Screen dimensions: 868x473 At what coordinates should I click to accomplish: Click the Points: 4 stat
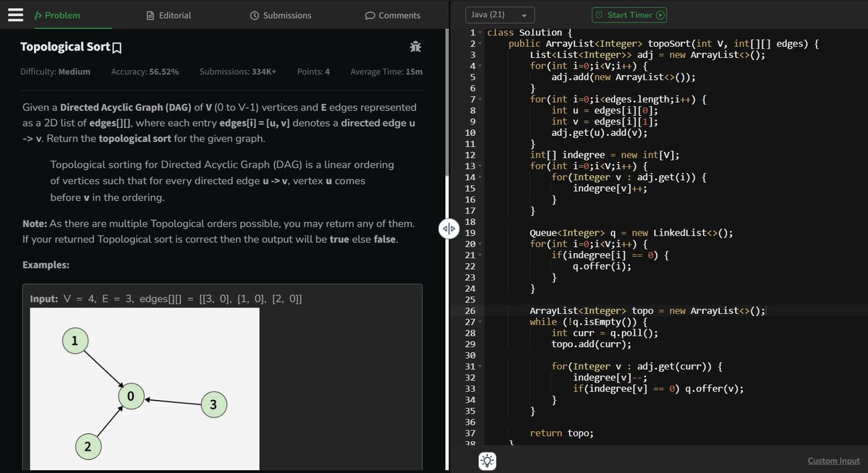tap(313, 72)
